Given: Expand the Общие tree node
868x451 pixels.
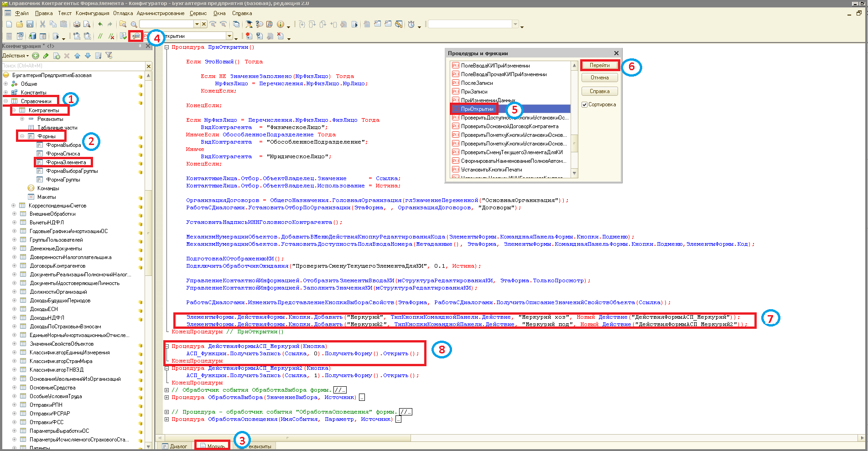Looking at the screenshot, I should [x=5, y=84].
